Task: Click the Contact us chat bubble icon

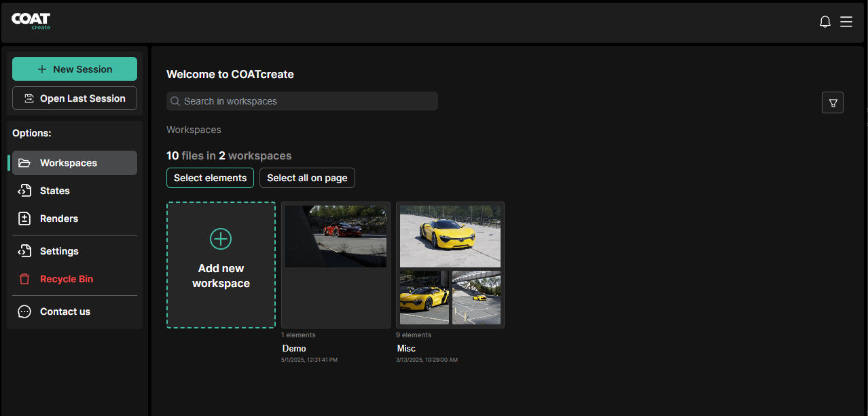Action: click(24, 311)
